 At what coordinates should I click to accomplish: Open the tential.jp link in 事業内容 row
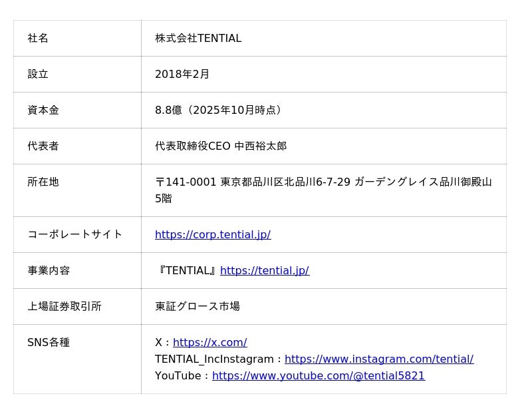[265, 270]
